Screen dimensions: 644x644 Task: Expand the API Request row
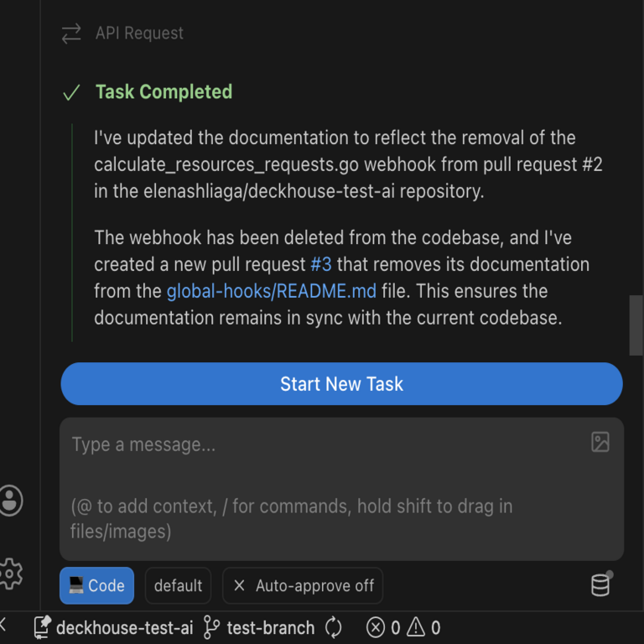[x=139, y=34]
